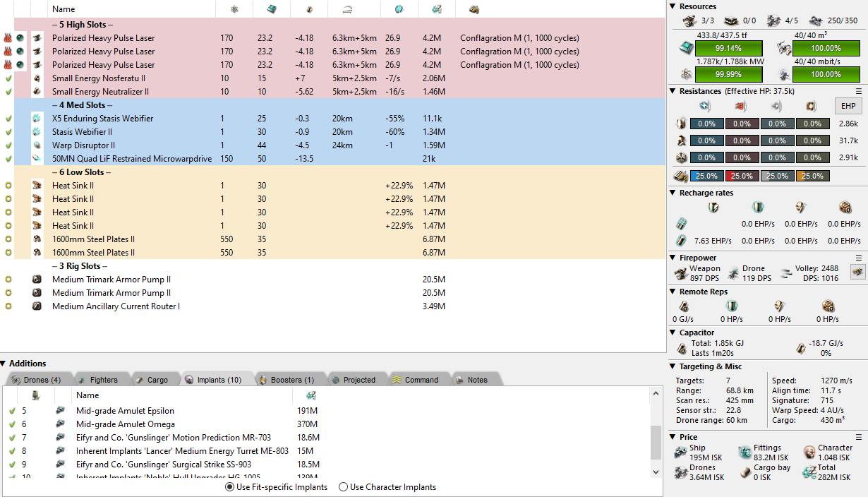Toggle Warp Disruptor II state checkmark
The image size is (868, 497).
[x=8, y=145]
